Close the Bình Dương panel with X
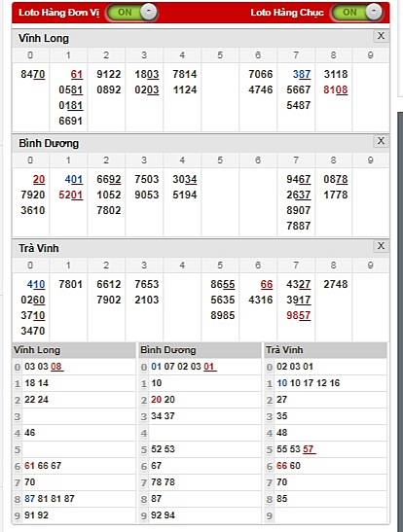403x532 pixels. pos(381,141)
